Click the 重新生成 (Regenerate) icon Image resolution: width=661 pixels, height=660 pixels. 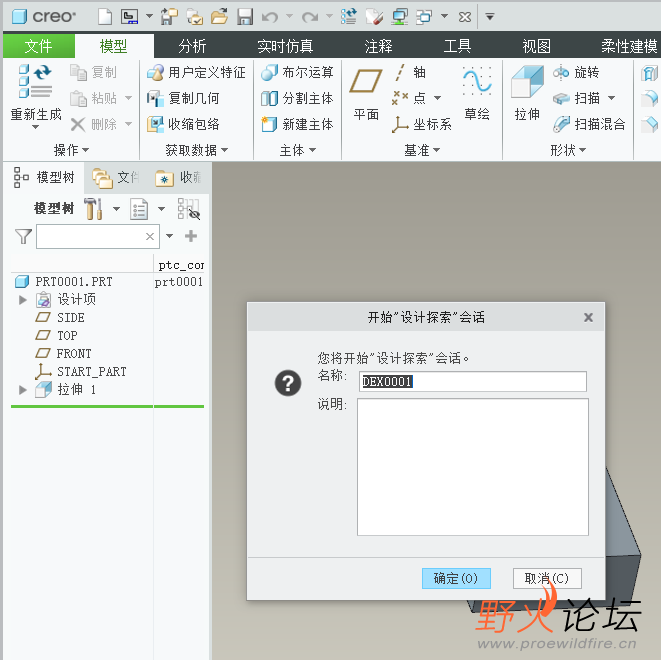pos(35,82)
